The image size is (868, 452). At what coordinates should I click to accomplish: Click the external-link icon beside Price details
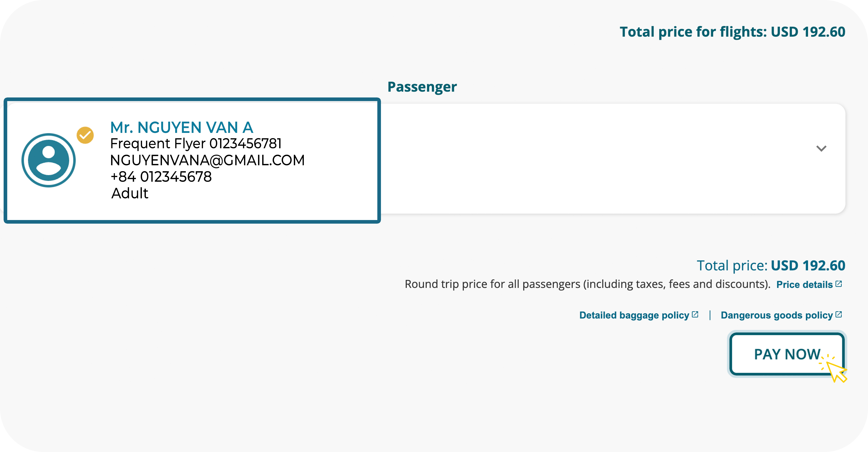coord(839,284)
